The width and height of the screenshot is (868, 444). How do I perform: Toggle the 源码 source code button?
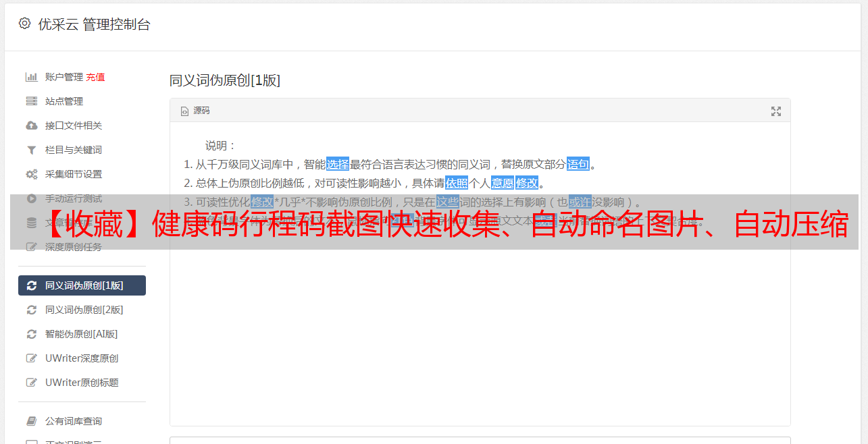195,111
